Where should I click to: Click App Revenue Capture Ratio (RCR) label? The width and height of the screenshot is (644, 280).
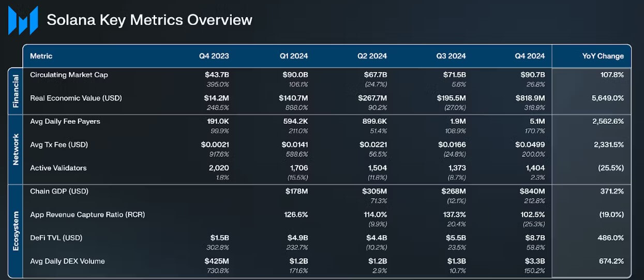pyautogui.click(x=87, y=215)
